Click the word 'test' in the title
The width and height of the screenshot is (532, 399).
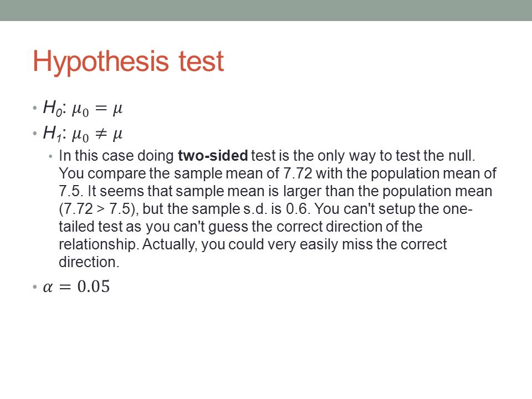pyautogui.click(x=201, y=62)
